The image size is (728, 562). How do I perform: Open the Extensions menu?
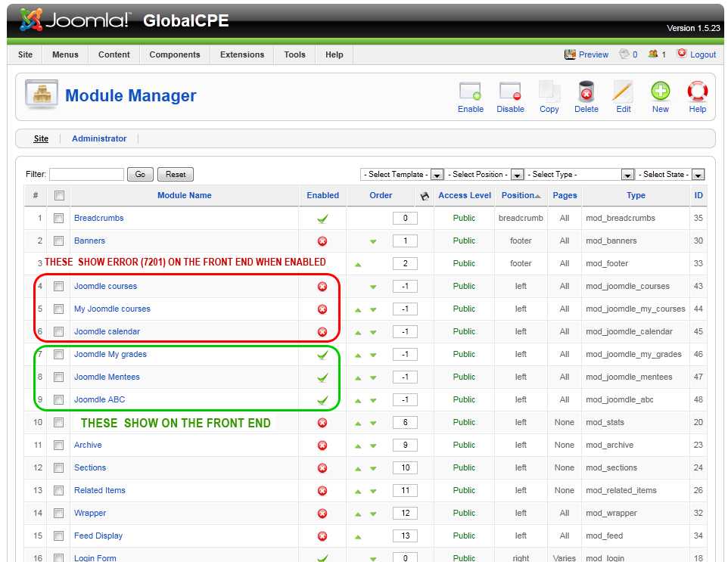point(241,54)
